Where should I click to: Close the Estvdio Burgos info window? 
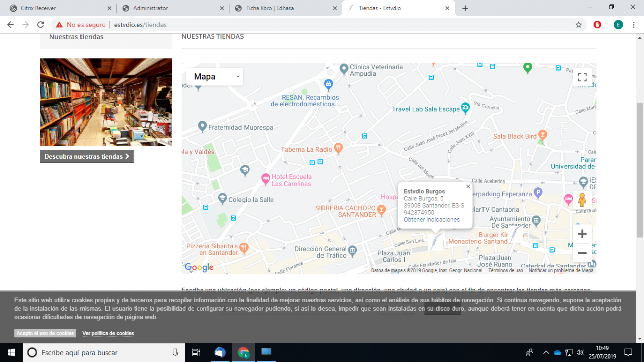(x=468, y=186)
